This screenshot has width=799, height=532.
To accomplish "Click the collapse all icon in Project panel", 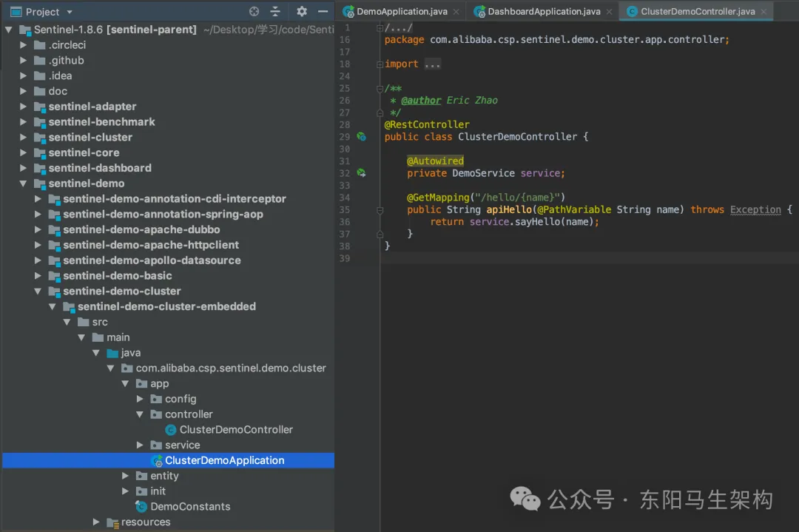I will point(275,12).
